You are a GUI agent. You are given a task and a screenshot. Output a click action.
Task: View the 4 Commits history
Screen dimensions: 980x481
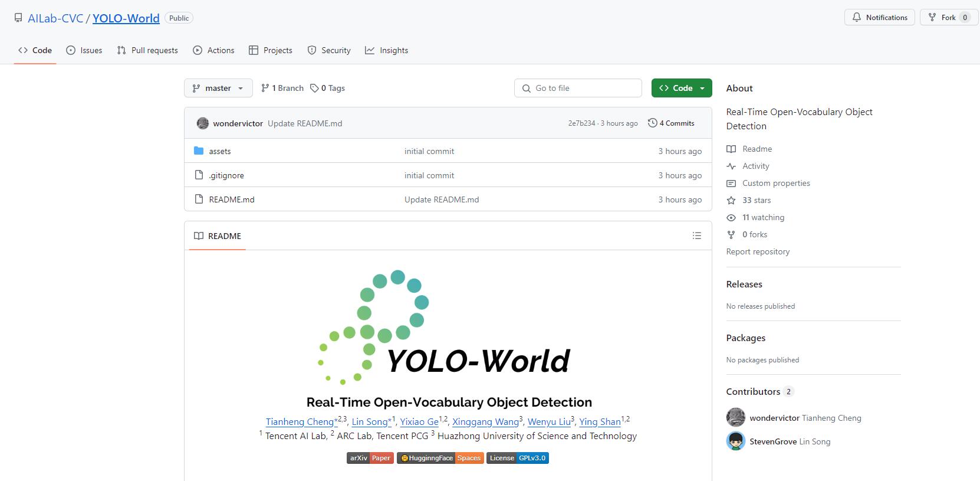671,123
